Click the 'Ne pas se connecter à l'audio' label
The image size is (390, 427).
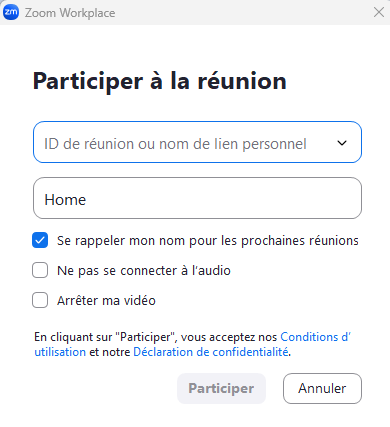click(x=144, y=270)
